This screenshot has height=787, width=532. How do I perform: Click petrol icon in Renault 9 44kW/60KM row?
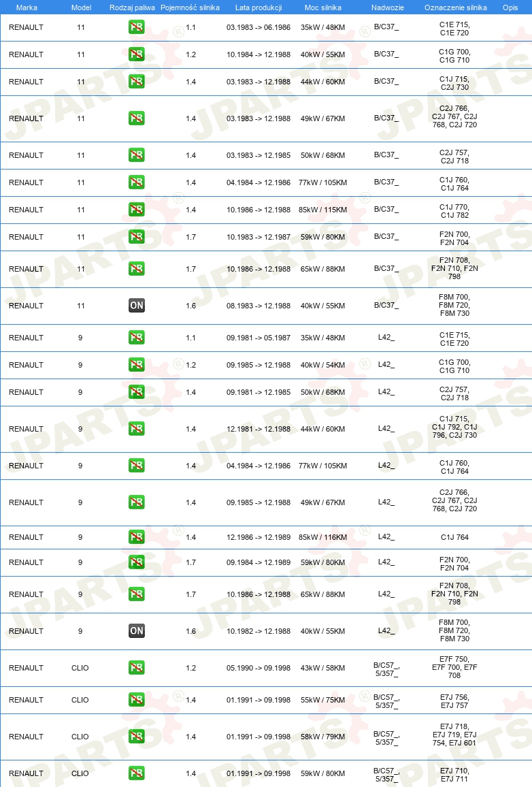coord(136,429)
